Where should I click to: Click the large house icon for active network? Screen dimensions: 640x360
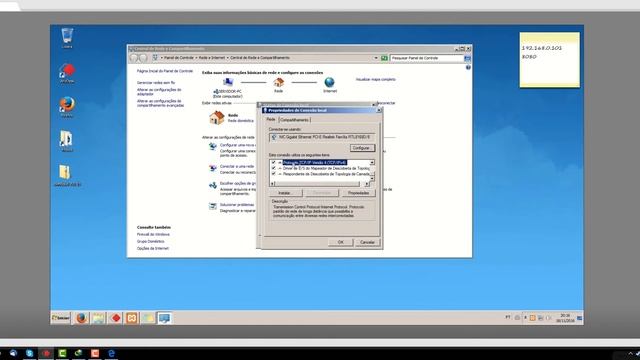(217, 118)
